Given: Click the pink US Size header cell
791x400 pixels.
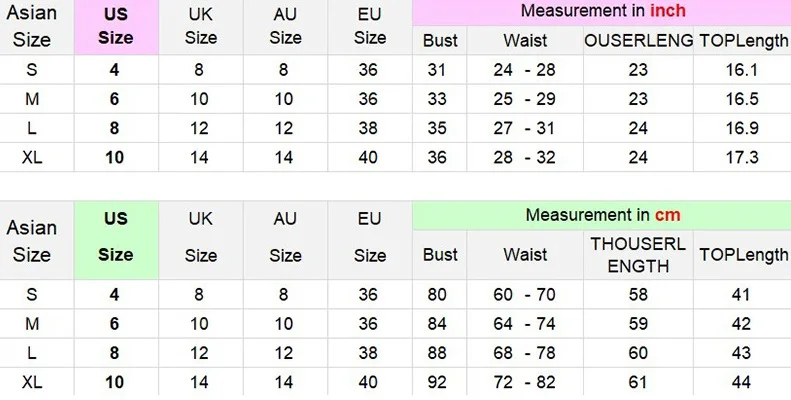Looking at the screenshot, I should [116, 27].
